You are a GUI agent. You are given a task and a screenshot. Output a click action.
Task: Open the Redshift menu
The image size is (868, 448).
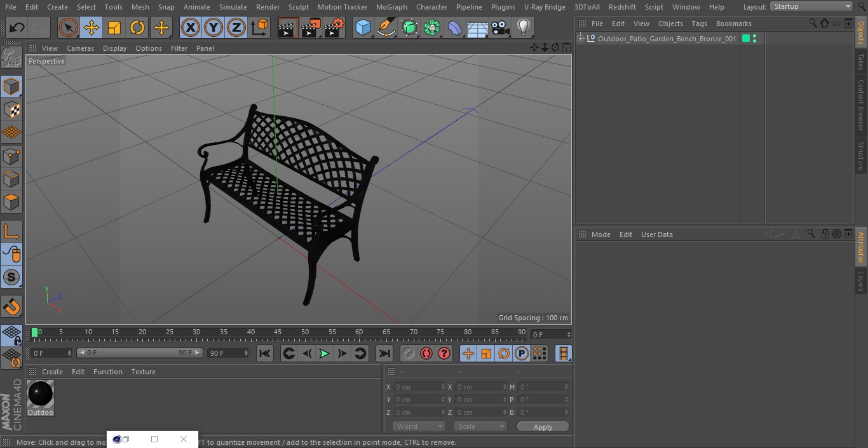pyautogui.click(x=622, y=7)
